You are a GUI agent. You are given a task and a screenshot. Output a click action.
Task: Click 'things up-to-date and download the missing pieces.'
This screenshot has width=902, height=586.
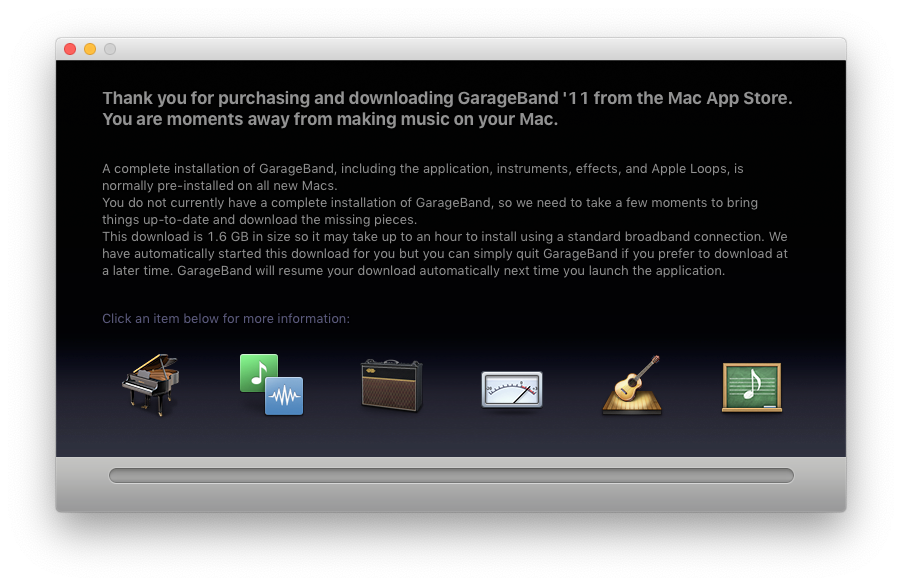[x=259, y=220]
